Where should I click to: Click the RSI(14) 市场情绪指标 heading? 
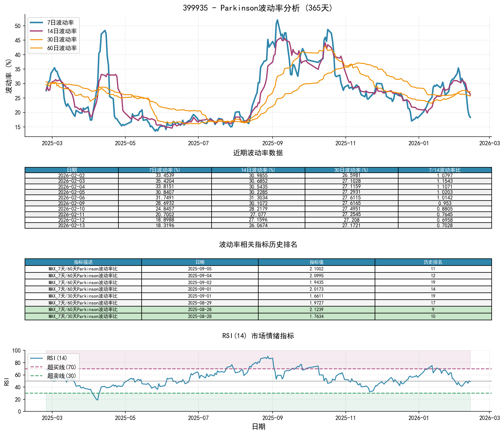[258, 336]
